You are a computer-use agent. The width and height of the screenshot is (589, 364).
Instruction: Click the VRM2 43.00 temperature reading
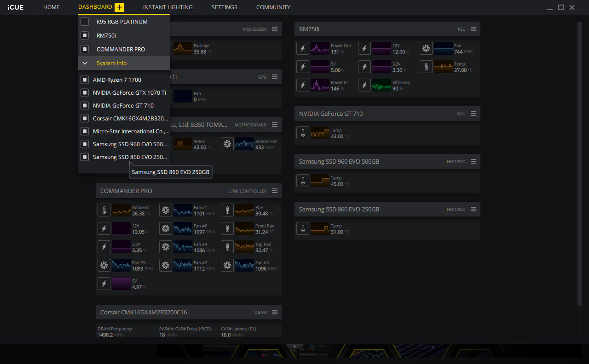pyautogui.click(x=203, y=147)
